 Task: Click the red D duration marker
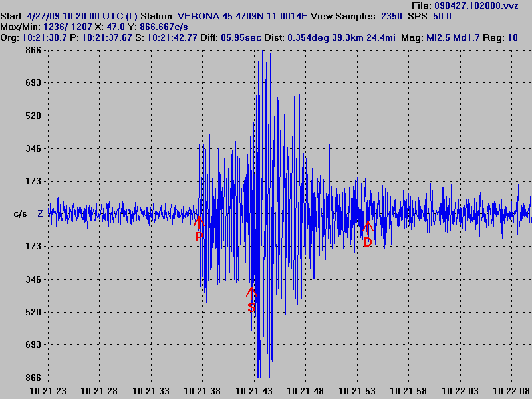tap(368, 234)
